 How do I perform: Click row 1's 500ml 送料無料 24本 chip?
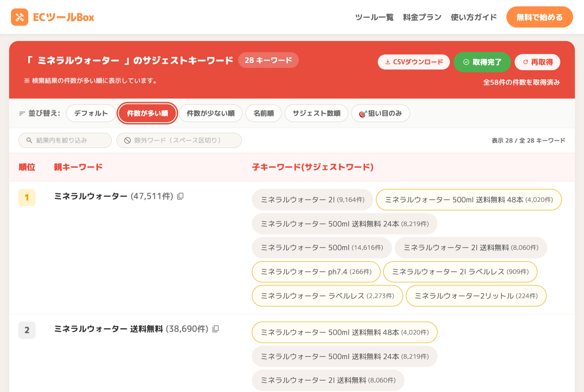[344, 224]
